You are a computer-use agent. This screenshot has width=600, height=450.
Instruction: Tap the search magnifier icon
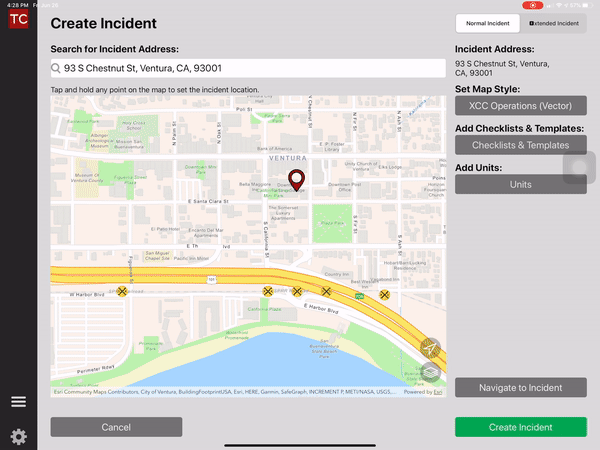point(57,69)
